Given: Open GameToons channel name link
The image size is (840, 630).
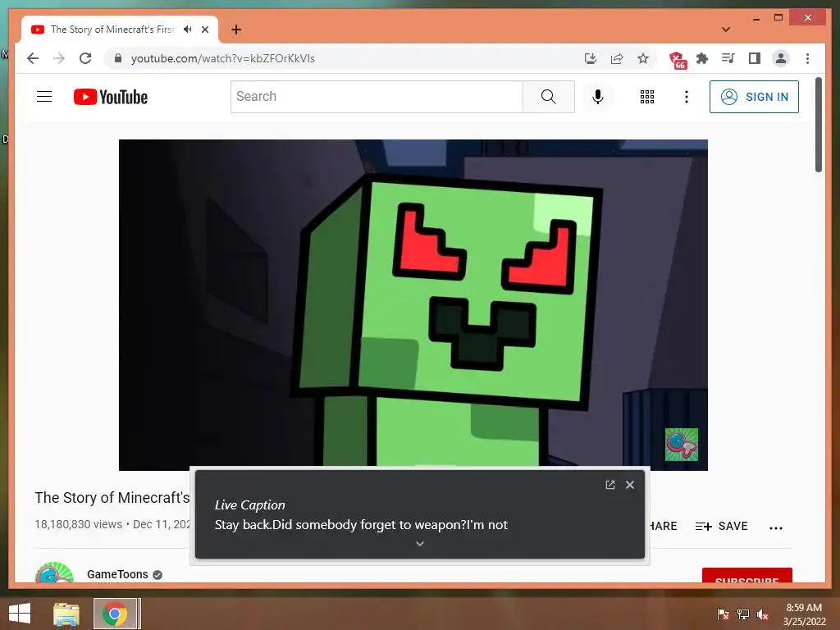Looking at the screenshot, I should coord(117,574).
